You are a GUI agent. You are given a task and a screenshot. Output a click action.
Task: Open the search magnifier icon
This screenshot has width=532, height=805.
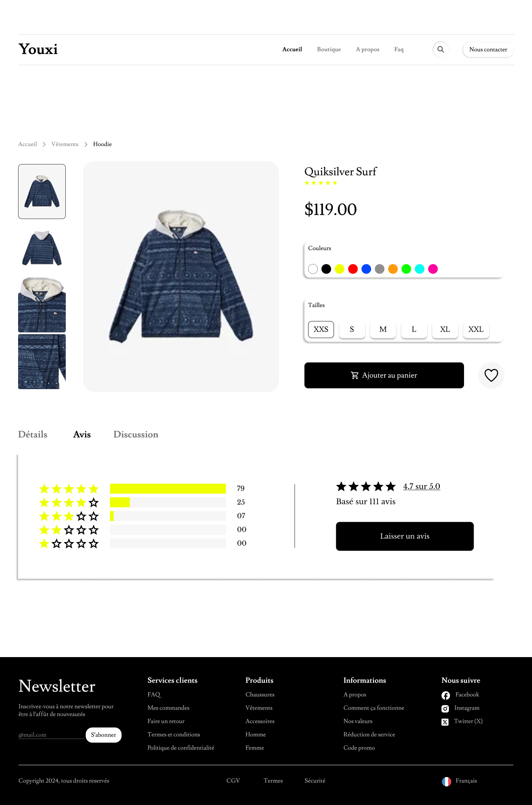point(441,50)
